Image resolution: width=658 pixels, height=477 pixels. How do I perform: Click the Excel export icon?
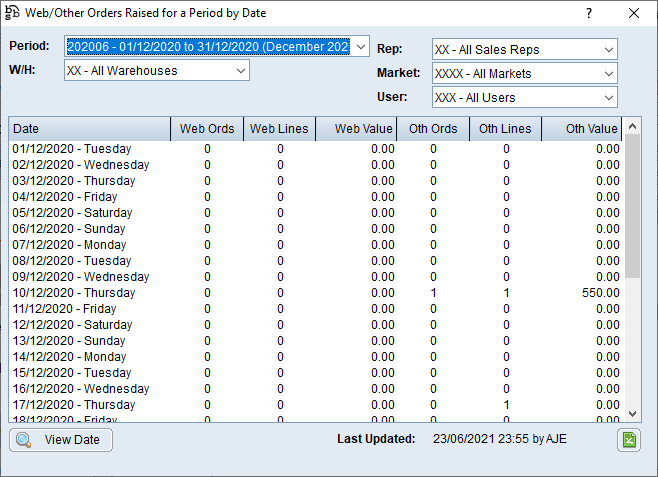pyautogui.click(x=628, y=440)
